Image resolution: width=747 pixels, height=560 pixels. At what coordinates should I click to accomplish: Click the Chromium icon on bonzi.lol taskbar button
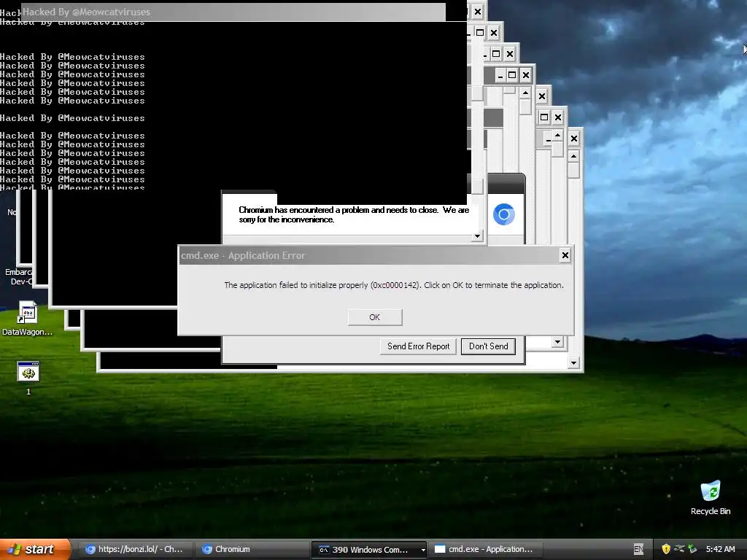pos(90,550)
